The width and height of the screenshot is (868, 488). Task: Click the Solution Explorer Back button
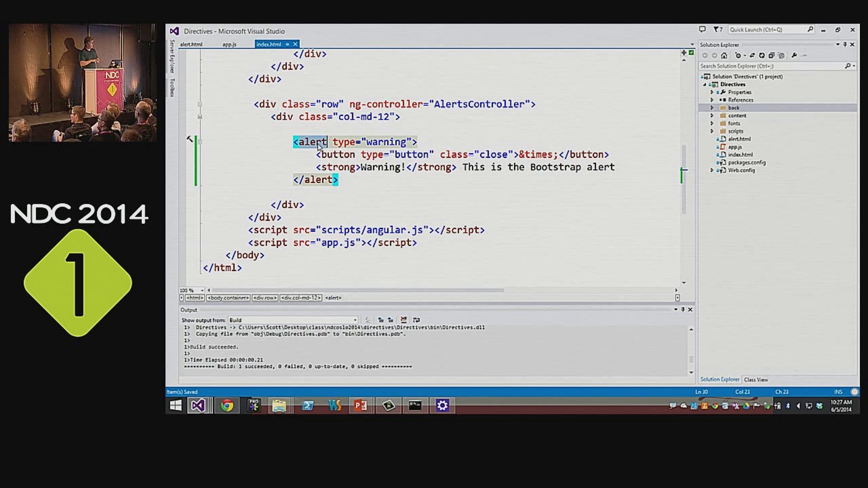click(705, 56)
